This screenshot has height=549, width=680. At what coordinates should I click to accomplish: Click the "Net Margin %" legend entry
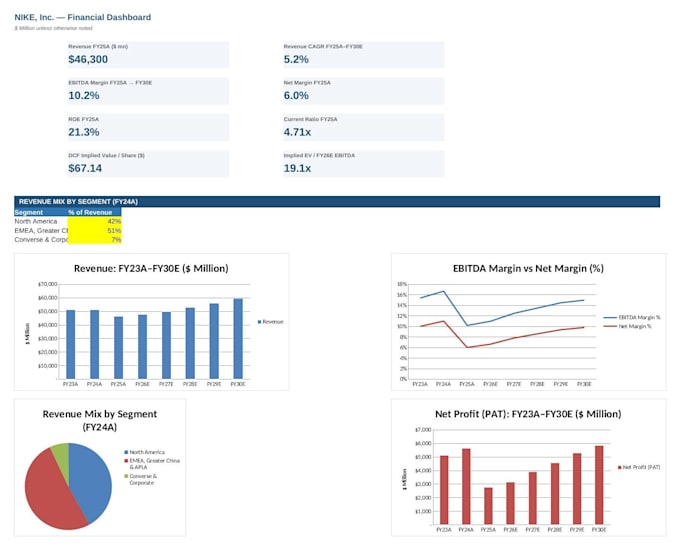(628, 326)
